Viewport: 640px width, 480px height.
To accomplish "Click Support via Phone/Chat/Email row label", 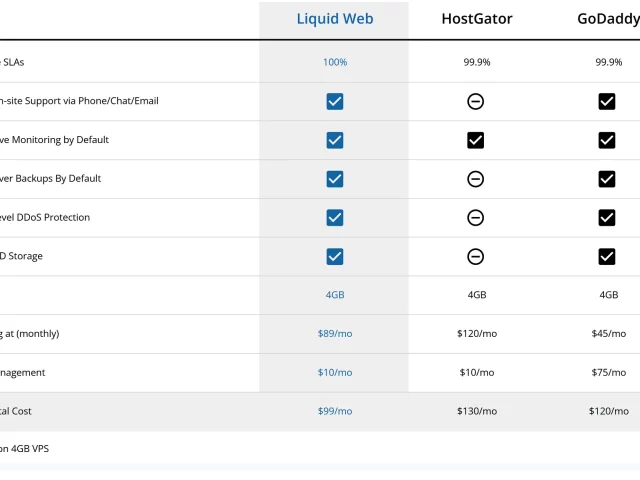I will click(x=79, y=101).
